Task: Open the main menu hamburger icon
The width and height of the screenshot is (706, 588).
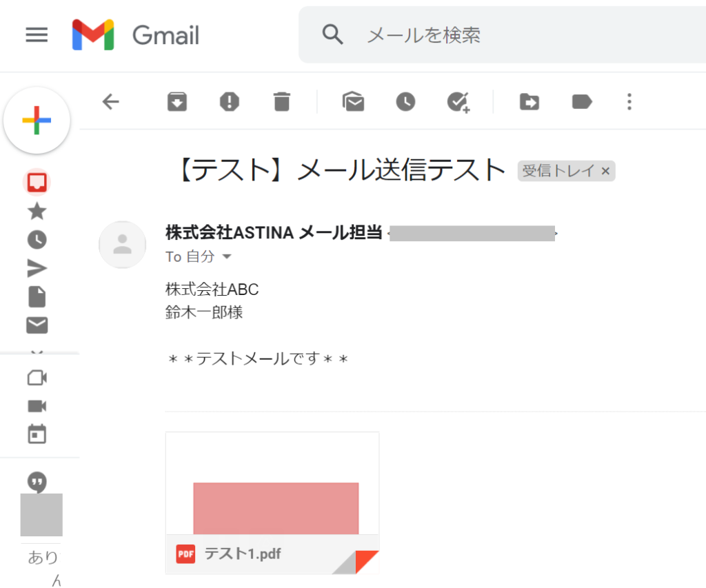Action: (x=37, y=34)
